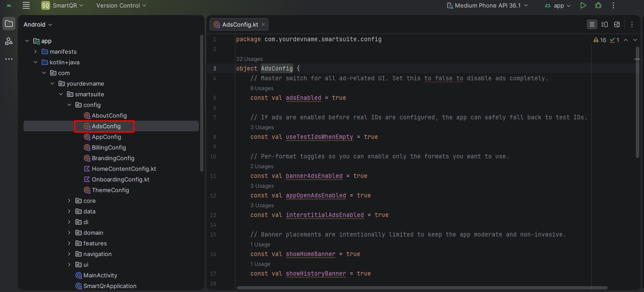The image size is (644, 292).
Task: Click line number 12 in the gutter
Action: [213, 195]
